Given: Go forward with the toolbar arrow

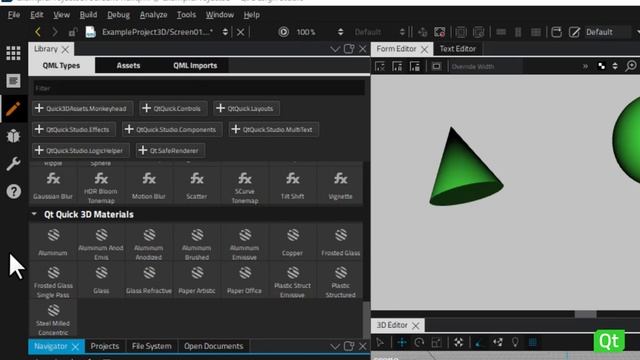Looking at the screenshot, I should (55, 32).
